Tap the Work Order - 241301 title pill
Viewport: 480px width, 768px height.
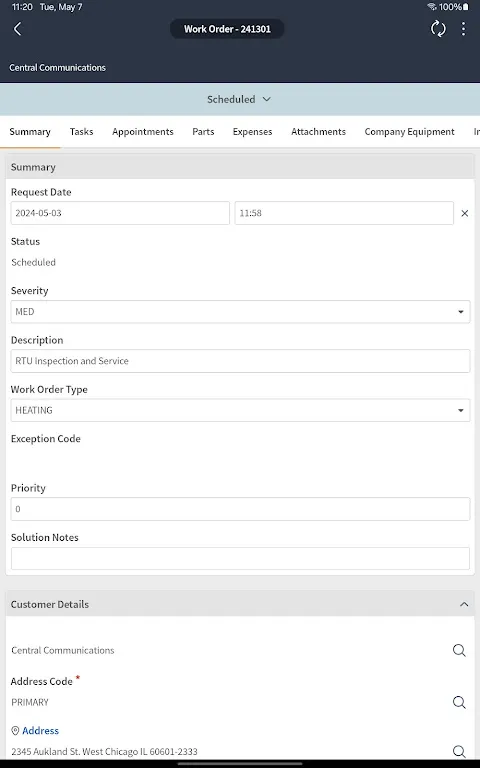(227, 29)
